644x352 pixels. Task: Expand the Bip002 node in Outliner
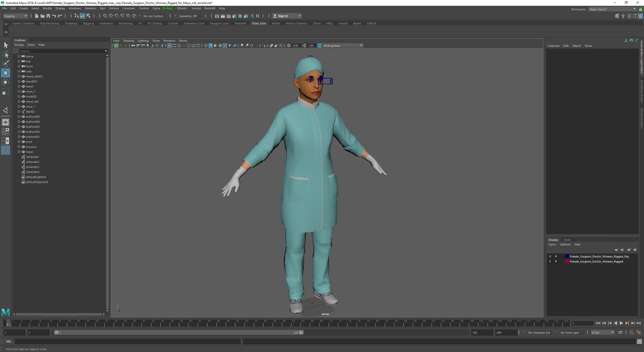pyautogui.click(x=19, y=112)
